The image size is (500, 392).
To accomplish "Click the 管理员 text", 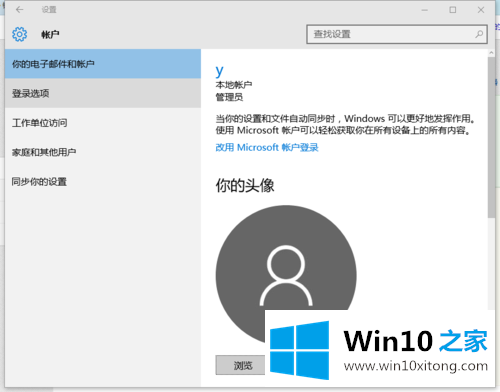I will click(x=229, y=97).
